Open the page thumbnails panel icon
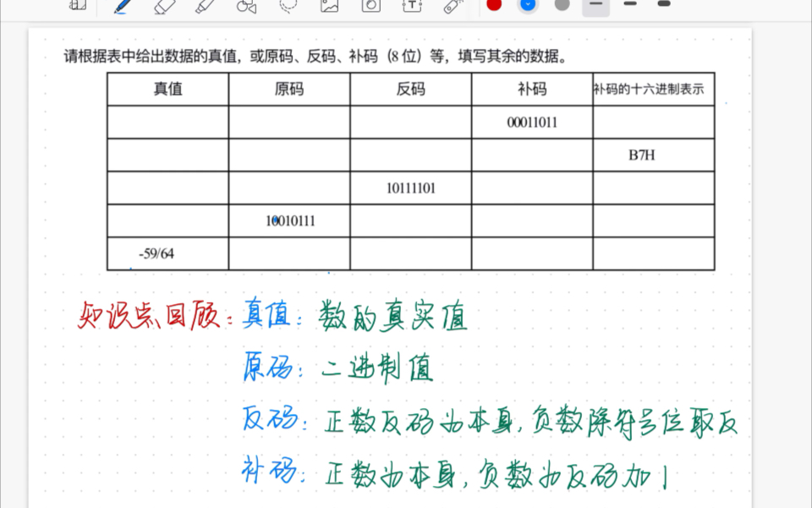 [x=74, y=7]
